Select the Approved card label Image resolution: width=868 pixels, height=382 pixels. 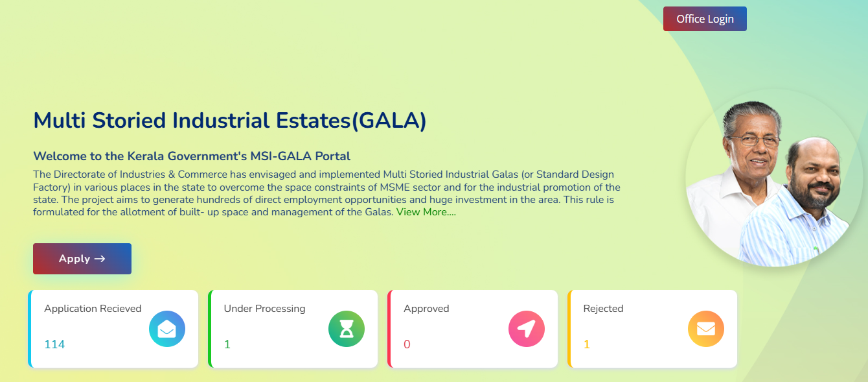click(426, 309)
